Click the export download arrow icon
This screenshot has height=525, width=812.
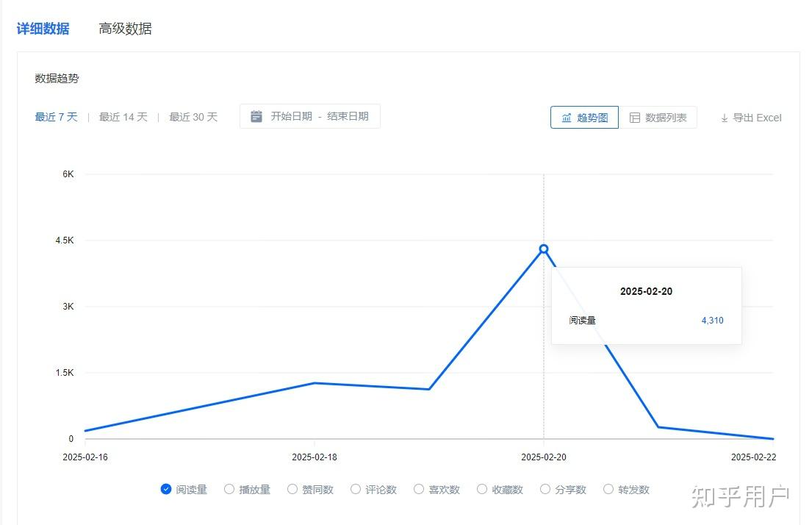(724, 118)
